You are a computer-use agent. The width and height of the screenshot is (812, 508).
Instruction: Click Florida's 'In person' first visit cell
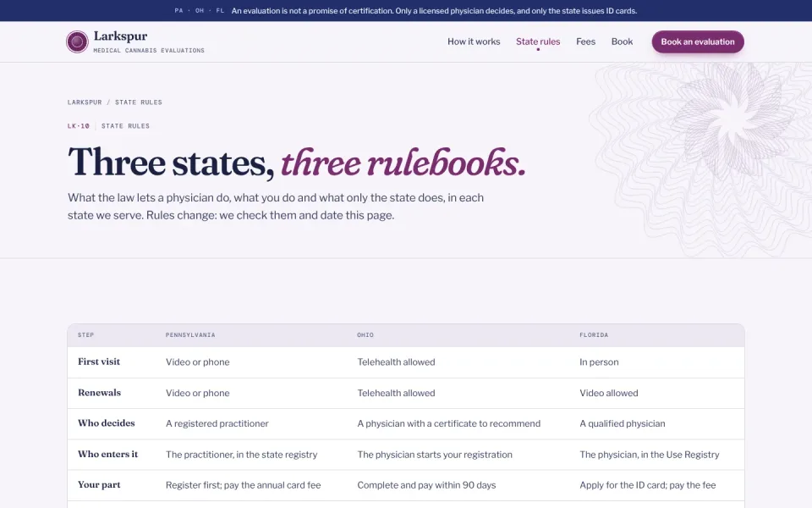(x=599, y=362)
